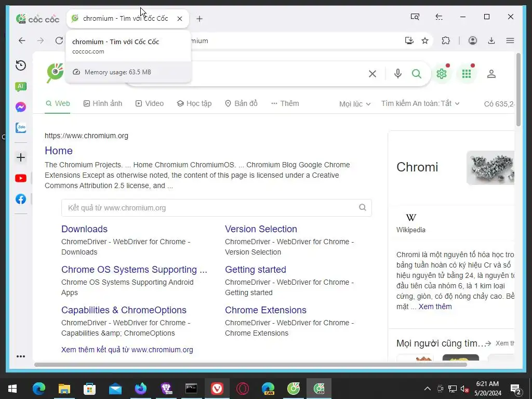Select the Web search tab
The height and width of the screenshot is (399, 532).
pyautogui.click(x=58, y=103)
